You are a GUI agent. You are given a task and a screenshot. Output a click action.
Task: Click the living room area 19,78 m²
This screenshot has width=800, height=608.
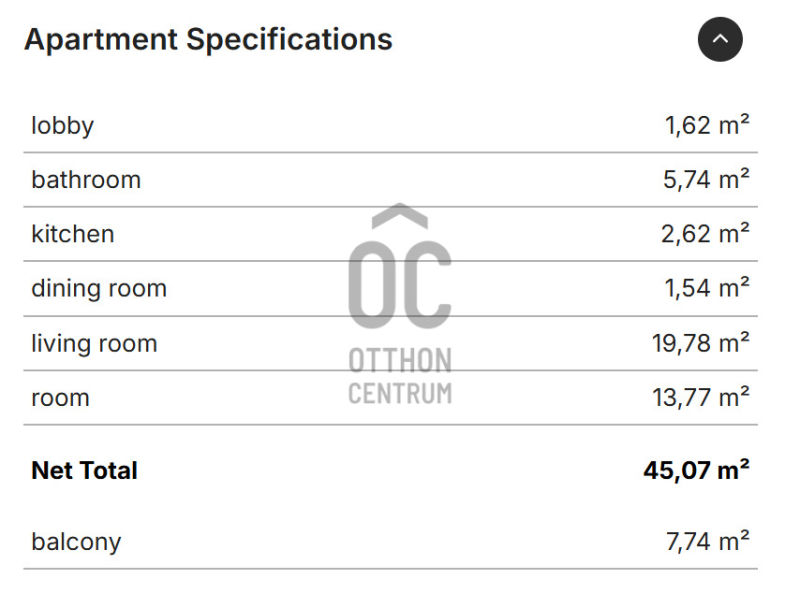click(x=701, y=343)
